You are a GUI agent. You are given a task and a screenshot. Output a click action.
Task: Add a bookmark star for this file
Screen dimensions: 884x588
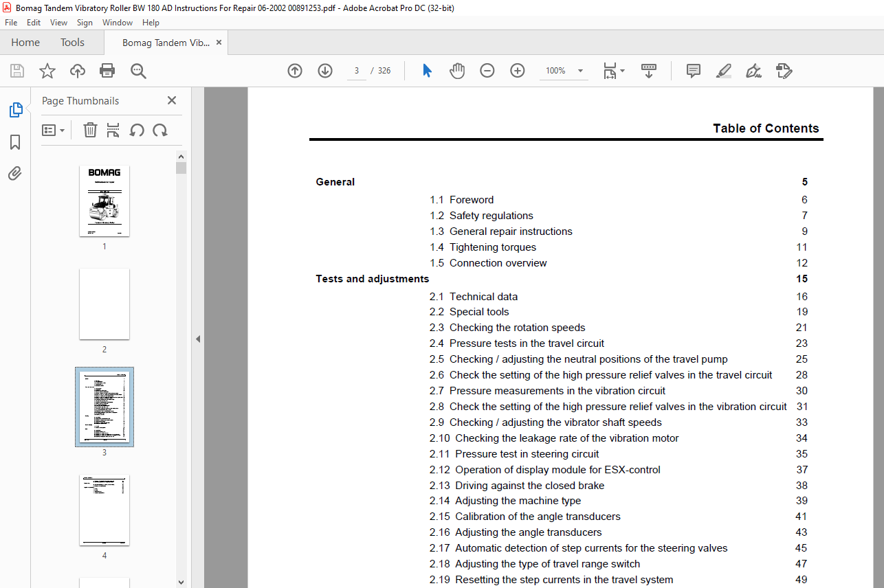click(47, 71)
